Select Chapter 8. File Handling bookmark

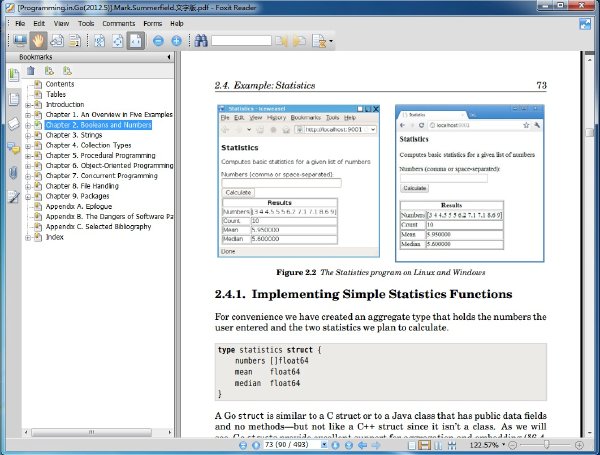tap(82, 186)
